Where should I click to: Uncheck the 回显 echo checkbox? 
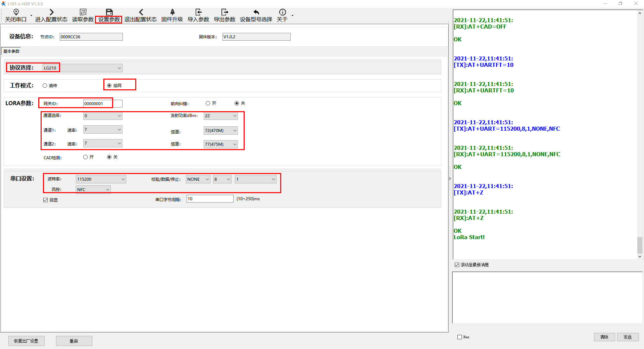46,200
